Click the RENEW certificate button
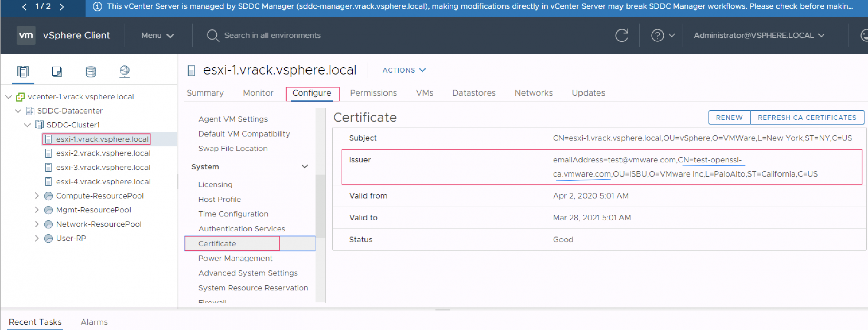The width and height of the screenshot is (868, 330). pos(729,118)
